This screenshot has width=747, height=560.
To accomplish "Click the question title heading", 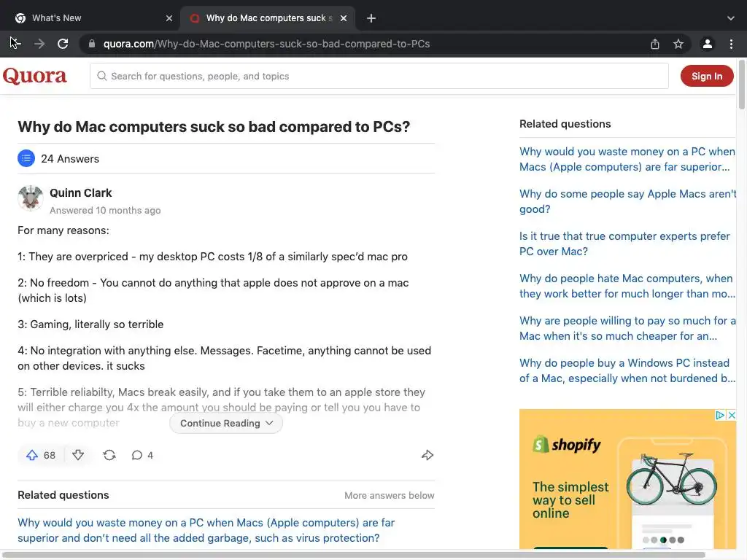I will point(214,127).
